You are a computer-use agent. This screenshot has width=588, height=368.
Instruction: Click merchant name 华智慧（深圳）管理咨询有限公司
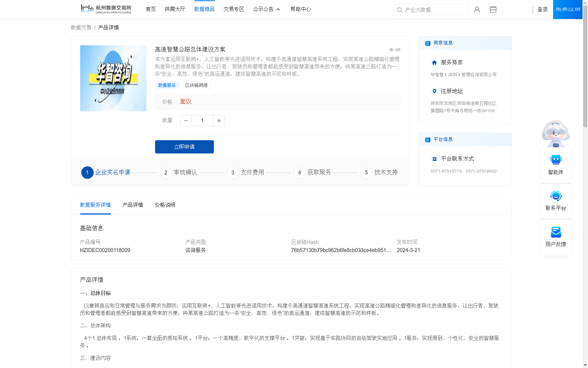click(463, 75)
